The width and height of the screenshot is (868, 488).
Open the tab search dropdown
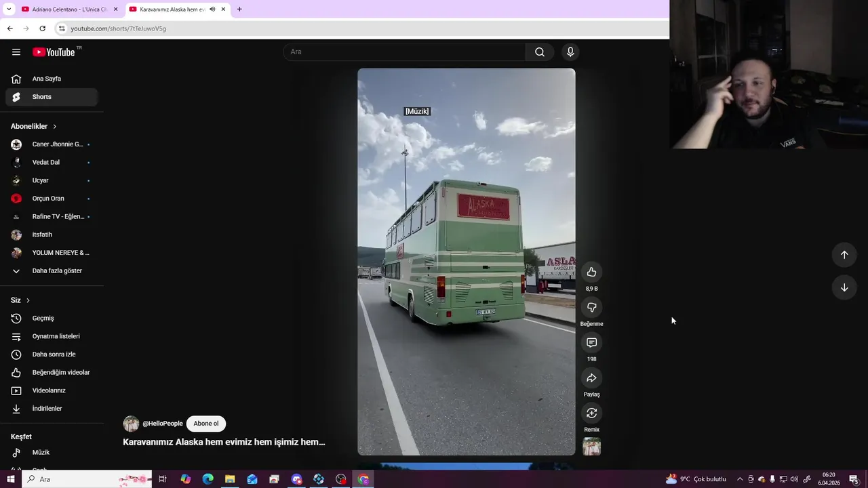(x=9, y=9)
